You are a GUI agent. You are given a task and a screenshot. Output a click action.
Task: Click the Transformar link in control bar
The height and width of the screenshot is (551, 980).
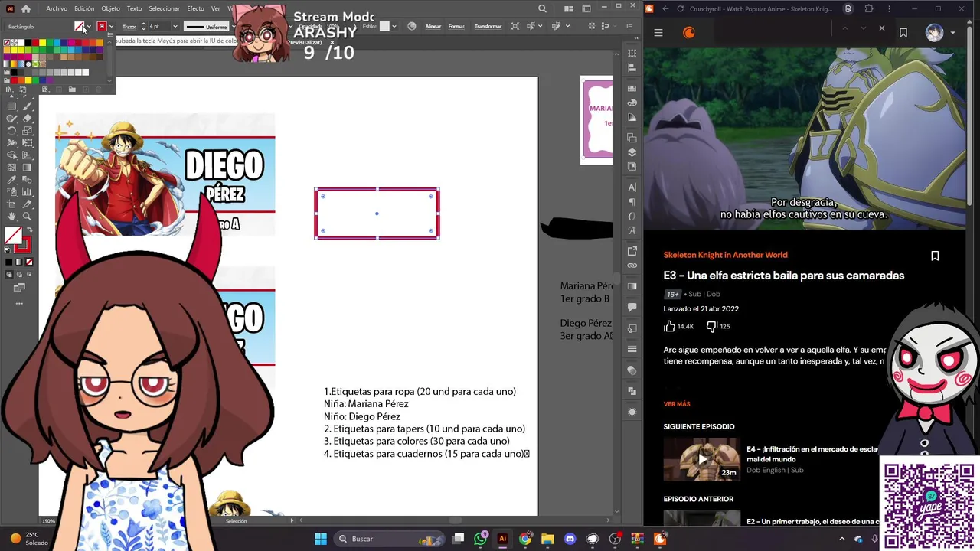(488, 26)
